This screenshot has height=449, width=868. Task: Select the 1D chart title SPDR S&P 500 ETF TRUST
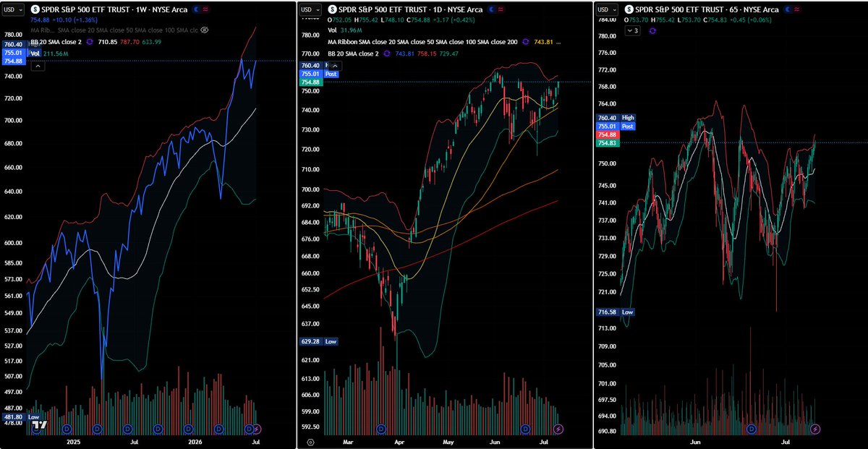382,9
